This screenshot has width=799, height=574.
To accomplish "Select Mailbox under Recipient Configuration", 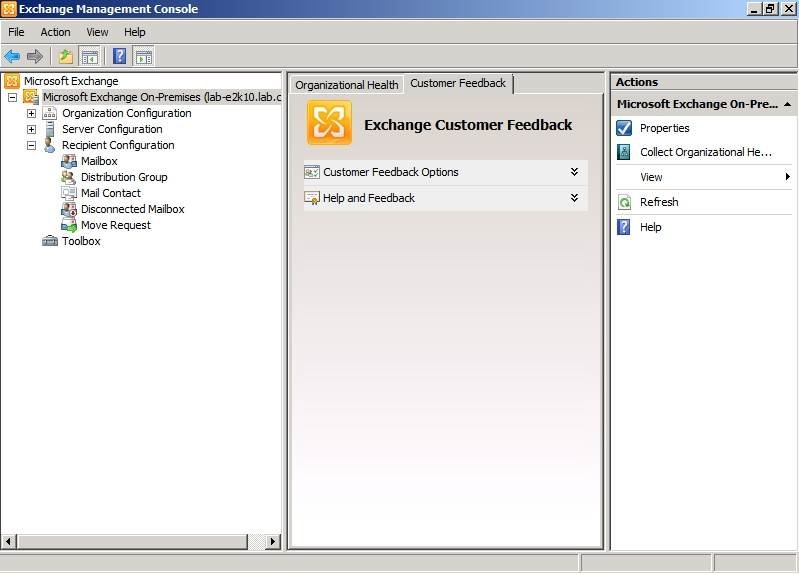I will point(99,161).
